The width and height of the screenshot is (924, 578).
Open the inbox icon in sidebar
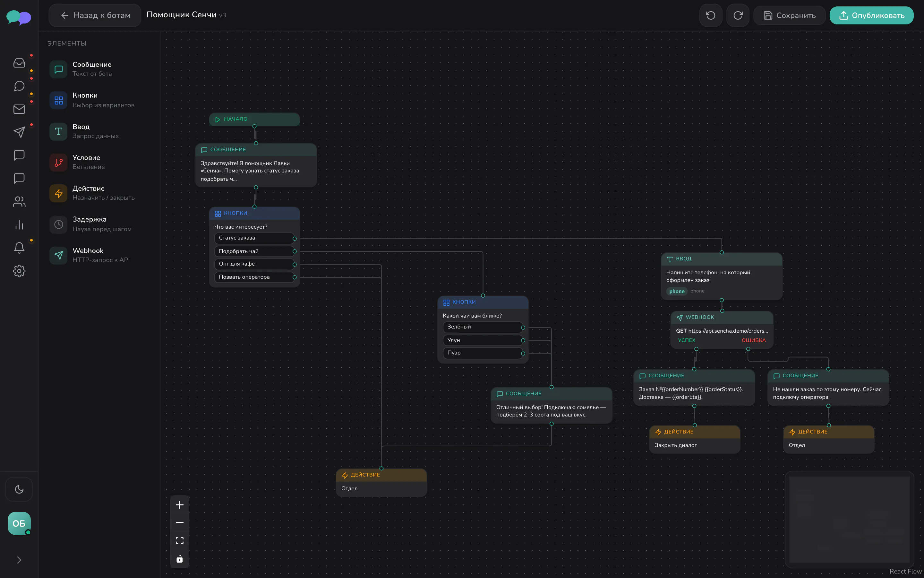click(19, 63)
